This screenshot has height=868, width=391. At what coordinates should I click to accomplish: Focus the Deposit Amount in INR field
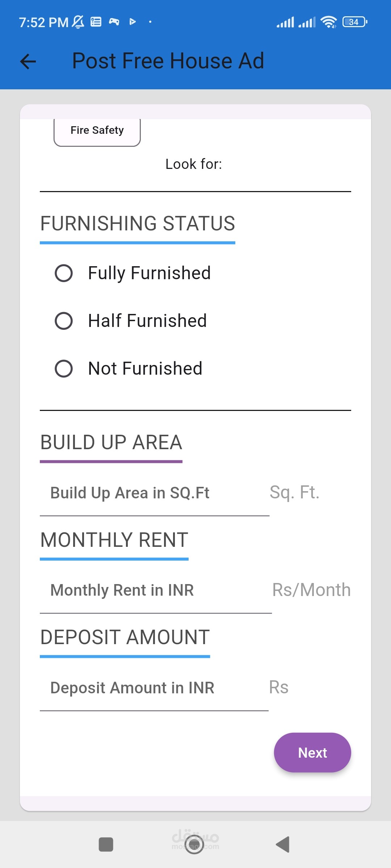(154, 688)
